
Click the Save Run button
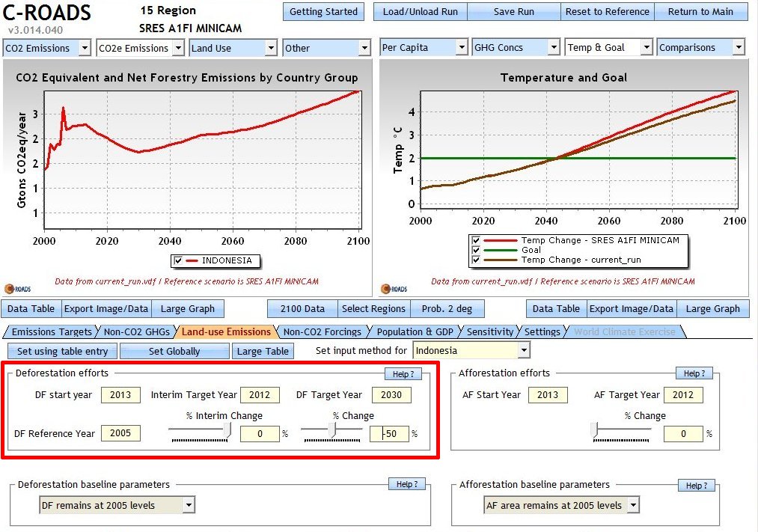[514, 11]
